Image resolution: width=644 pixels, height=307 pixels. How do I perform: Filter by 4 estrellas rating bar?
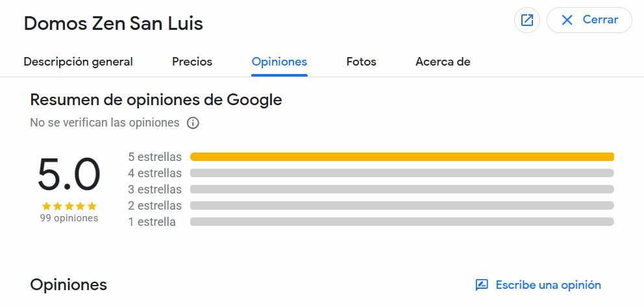coord(402,173)
